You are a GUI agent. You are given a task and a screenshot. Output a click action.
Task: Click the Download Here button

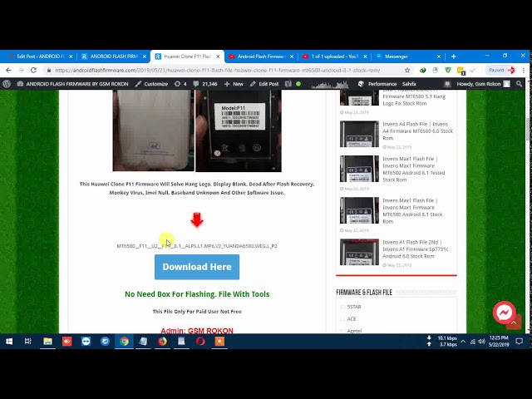click(x=197, y=267)
